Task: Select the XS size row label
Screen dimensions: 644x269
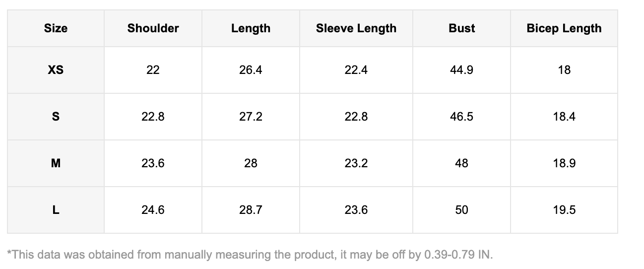Action: coord(56,70)
